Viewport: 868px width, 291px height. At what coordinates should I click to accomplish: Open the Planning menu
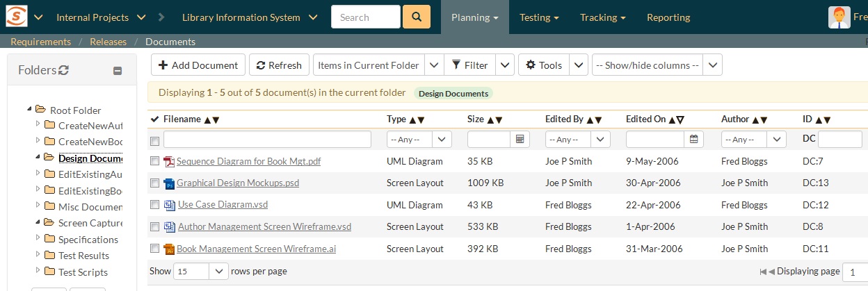point(474,17)
